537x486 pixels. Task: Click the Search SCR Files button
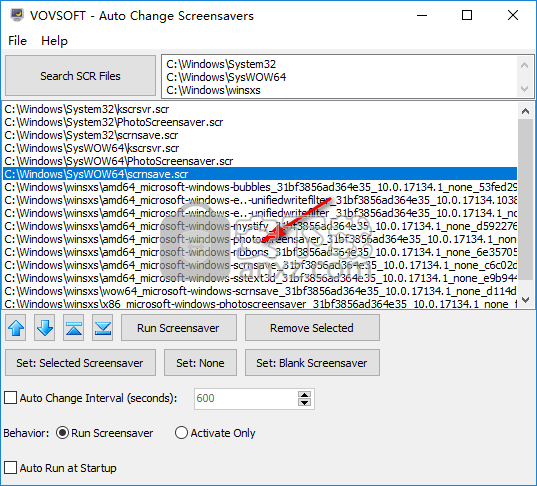pos(80,76)
